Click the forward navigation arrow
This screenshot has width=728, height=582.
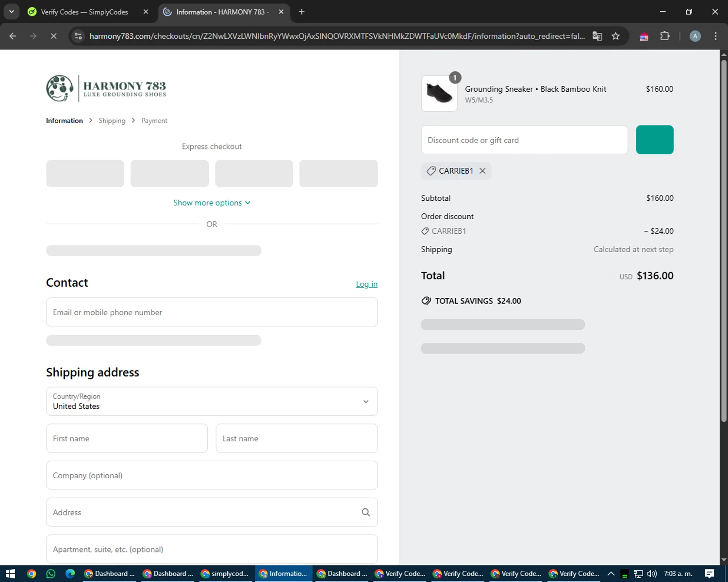33,36
